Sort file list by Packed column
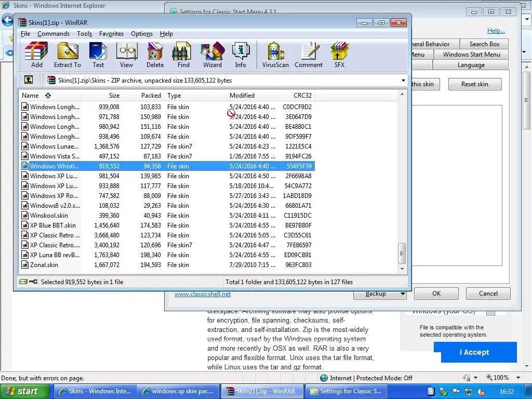The width and height of the screenshot is (532, 399). tap(143, 96)
